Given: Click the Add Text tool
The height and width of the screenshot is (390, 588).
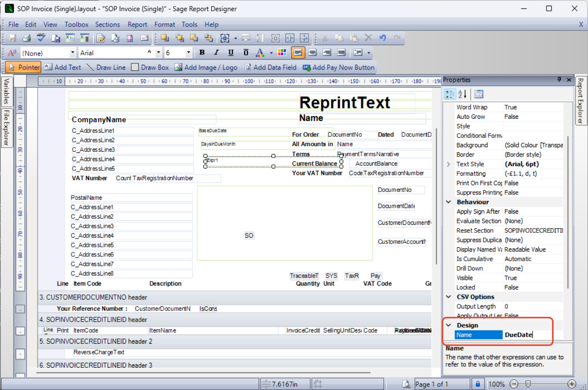Looking at the screenshot, I should [63, 67].
